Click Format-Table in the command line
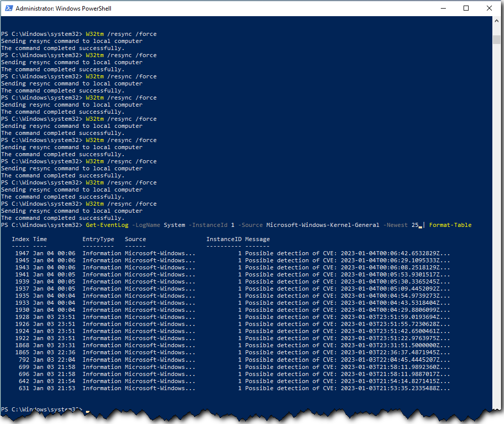Screen dimensions: 504x424 450,225
